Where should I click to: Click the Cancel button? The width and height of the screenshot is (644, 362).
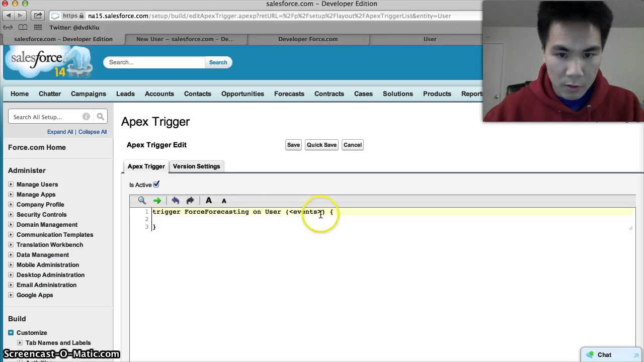[x=353, y=145]
